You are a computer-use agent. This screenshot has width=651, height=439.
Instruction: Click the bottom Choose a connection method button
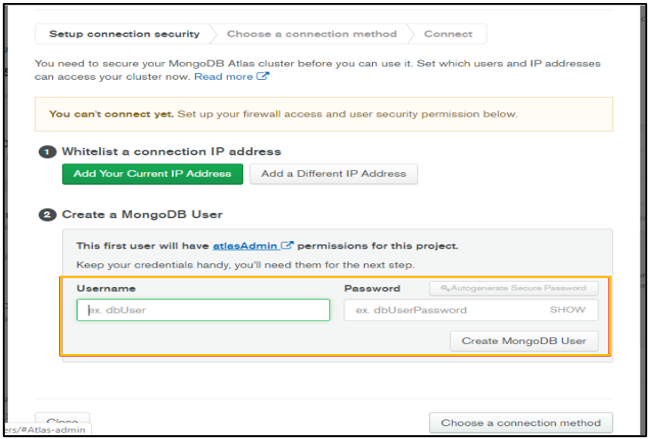520,422
